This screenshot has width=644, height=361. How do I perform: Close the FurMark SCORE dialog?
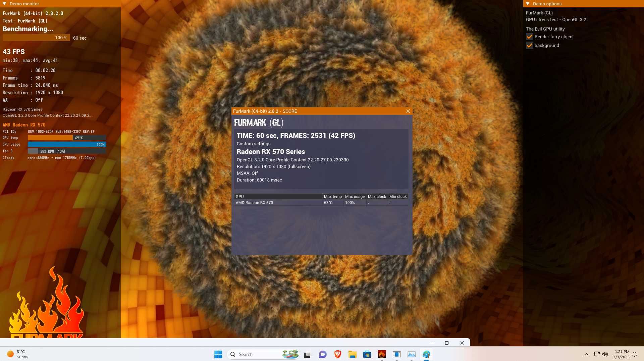[x=408, y=111]
